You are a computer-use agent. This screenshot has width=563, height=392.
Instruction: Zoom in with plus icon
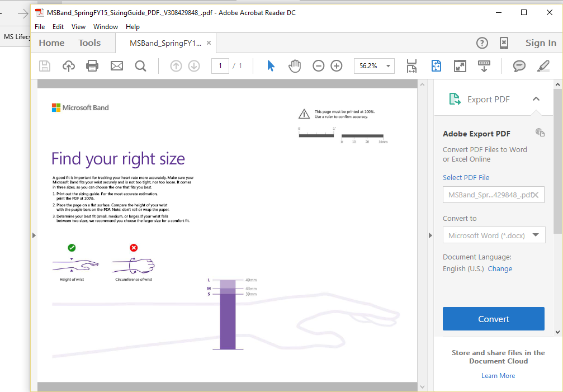tap(337, 66)
